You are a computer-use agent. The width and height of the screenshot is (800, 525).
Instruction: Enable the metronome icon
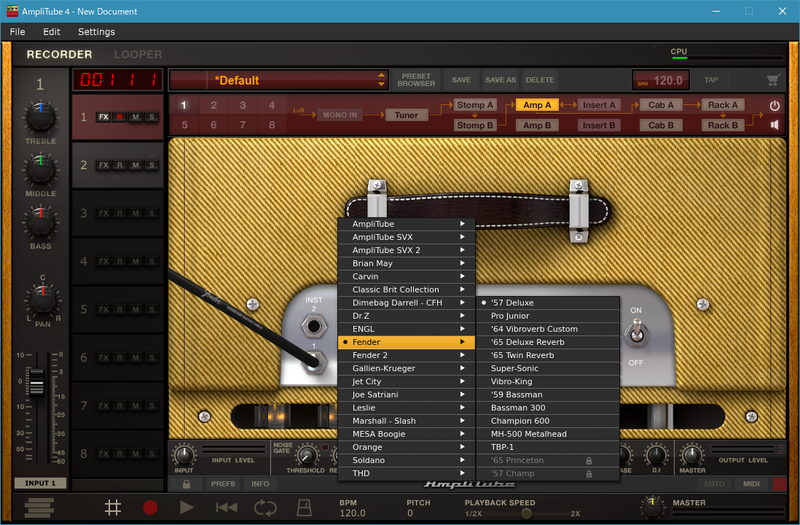(x=304, y=508)
